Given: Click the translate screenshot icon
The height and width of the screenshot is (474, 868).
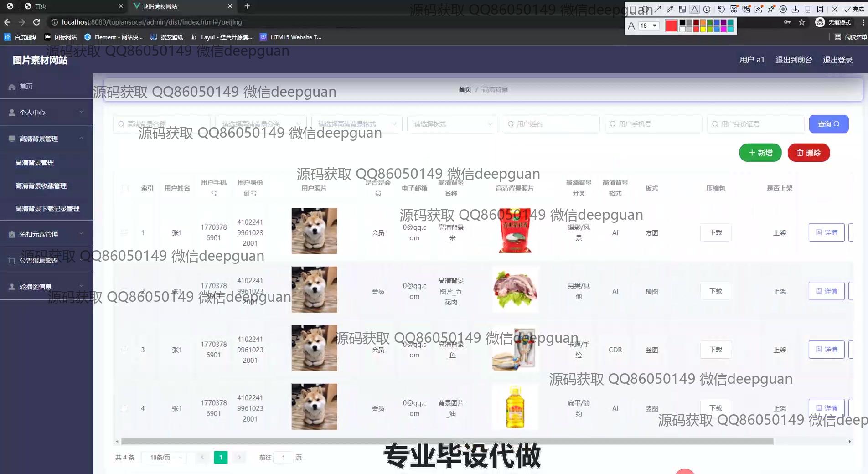Looking at the screenshot, I should [746, 9].
